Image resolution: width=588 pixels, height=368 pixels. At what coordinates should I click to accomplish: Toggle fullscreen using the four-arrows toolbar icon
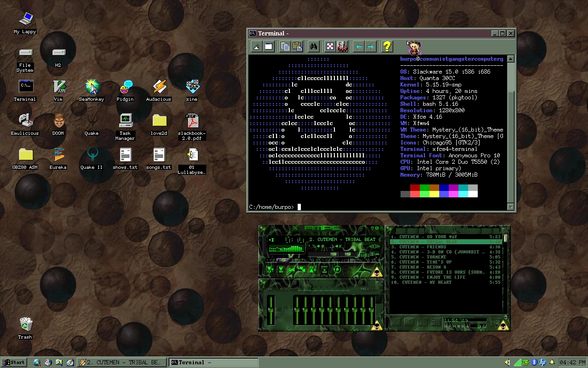(x=330, y=46)
